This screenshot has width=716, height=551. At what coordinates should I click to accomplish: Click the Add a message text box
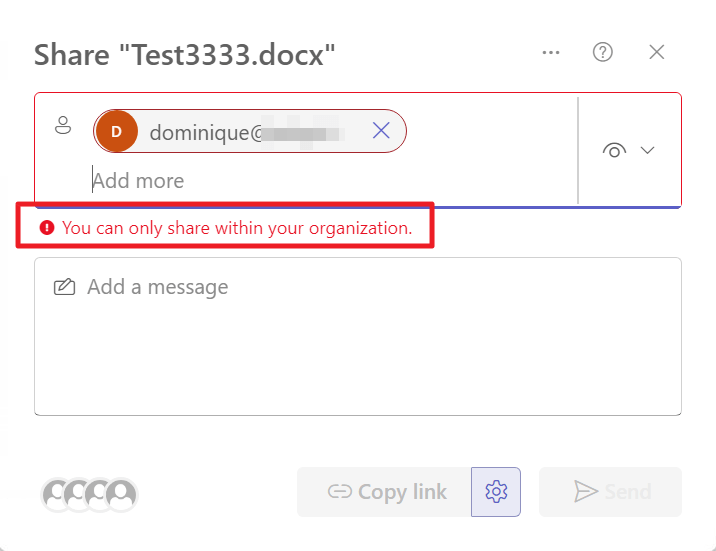point(358,345)
